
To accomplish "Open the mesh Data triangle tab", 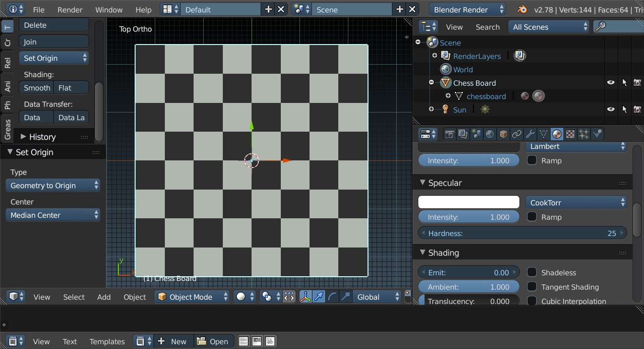I will 543,135.
